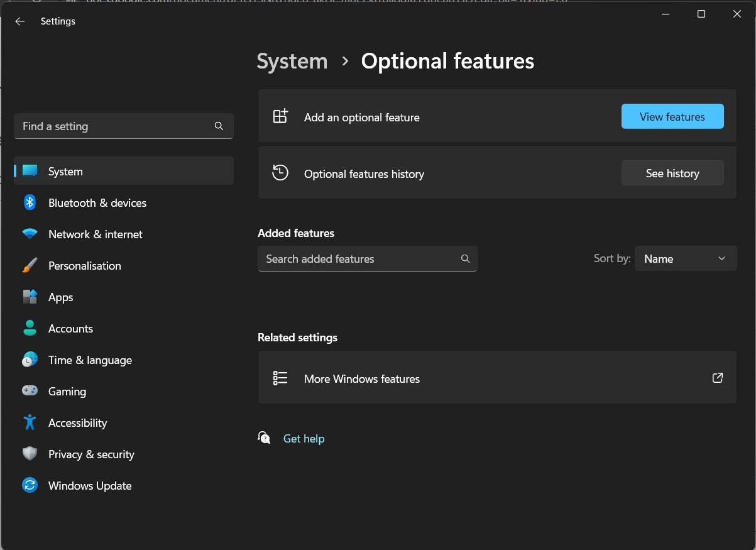This screenshot has width=756, height=550.
Task: Click the Gaming controller icon
Action: (30, 391)
